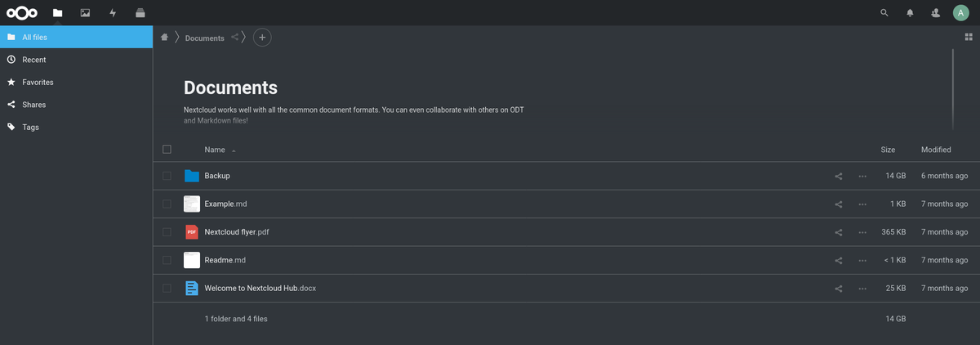This screenshot has width=980, height=345.
Task: Go to home folder icon in breadcrumb
Action: click(x=164, y=37)
